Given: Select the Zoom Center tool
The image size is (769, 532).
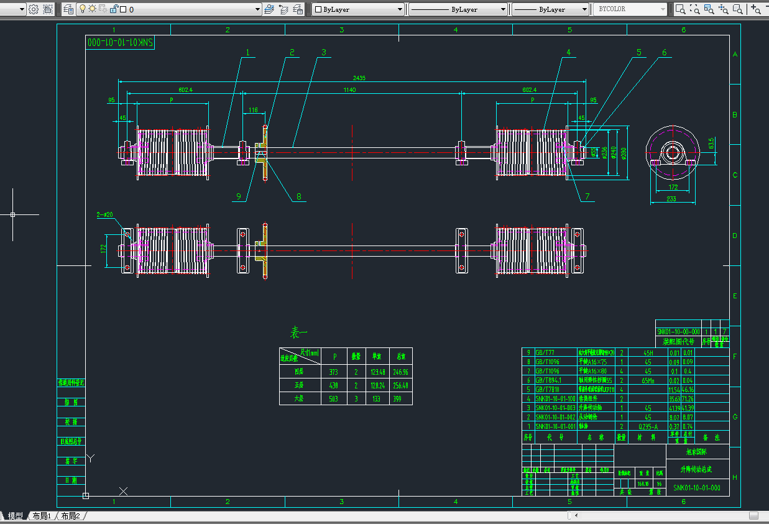Looking at the screenshot, I should coord(724,9).
